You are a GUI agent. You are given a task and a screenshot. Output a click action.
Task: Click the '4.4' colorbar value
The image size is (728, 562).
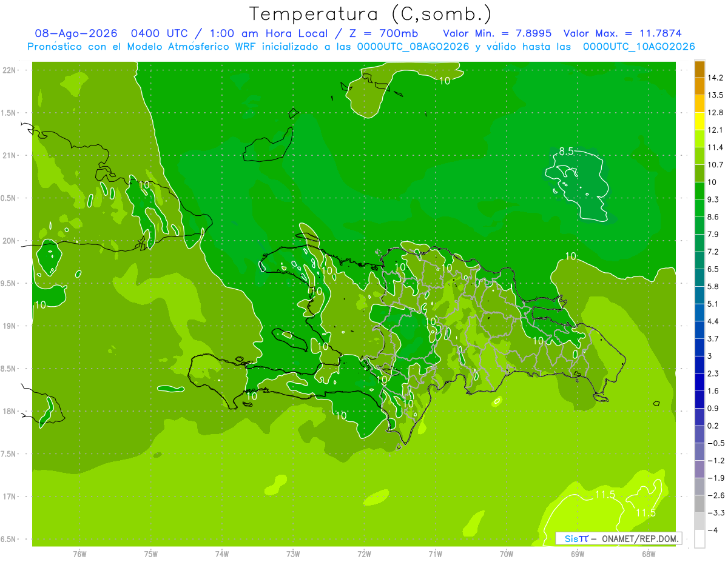(713, 321)
